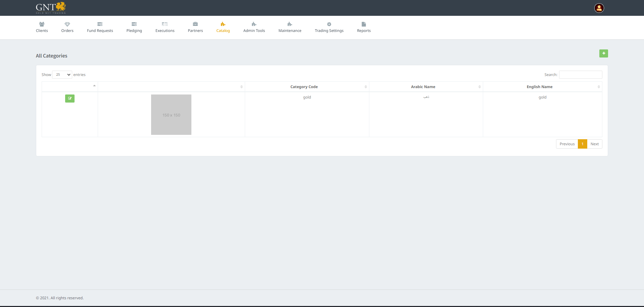Viewport: 644px width, 307px height.
Task: Open the Trading Settings gear
Action: (x=329, y=24)
